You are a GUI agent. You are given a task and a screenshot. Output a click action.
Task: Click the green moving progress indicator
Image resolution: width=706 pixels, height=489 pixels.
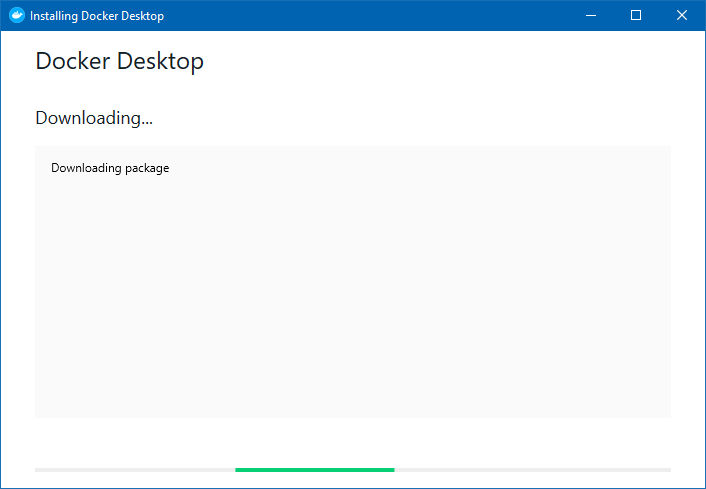pyautogui.click(x=315, y=470)
